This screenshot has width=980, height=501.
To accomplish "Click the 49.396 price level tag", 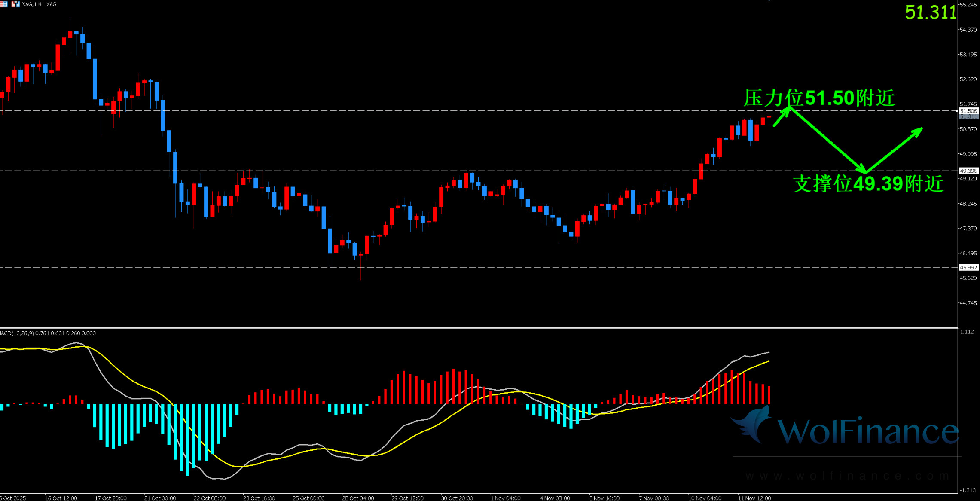I will coord(968,171).
